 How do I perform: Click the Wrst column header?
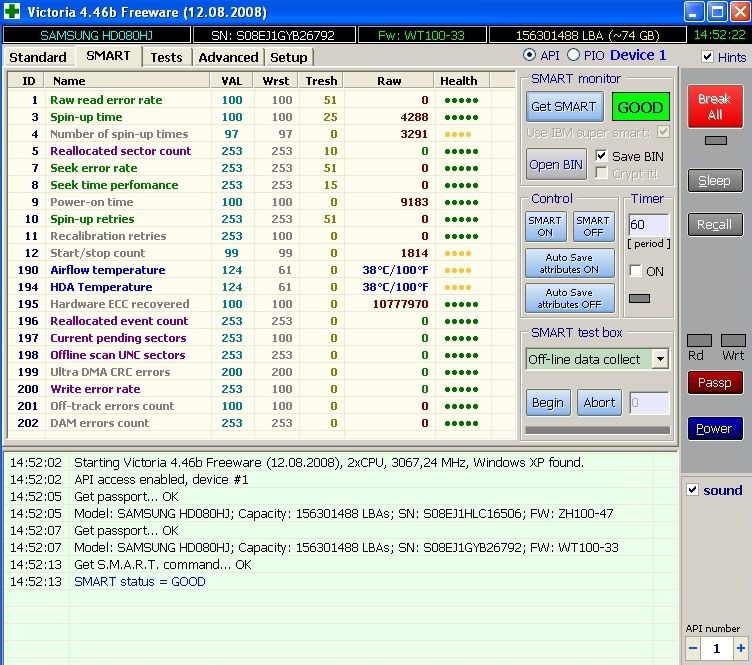click(275, 81)
